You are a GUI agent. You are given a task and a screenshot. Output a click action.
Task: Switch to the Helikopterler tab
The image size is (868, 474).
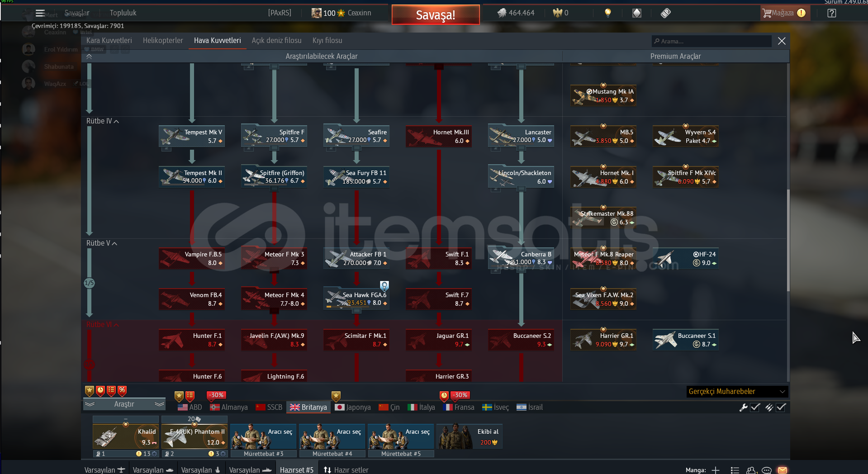(163, 41)
